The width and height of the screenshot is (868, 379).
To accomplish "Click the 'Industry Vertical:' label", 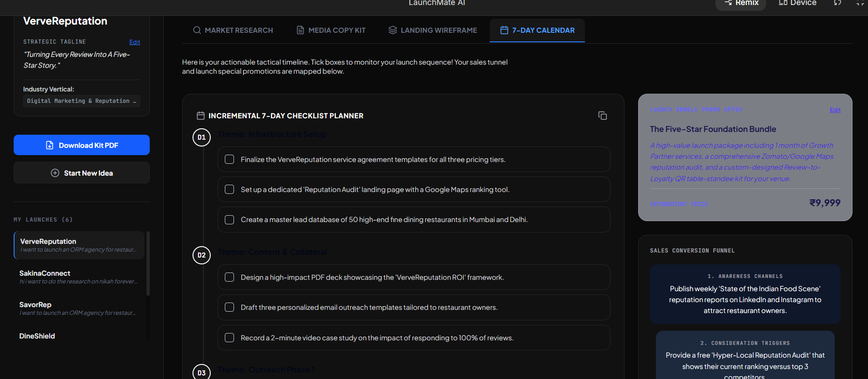I will 49,89.
